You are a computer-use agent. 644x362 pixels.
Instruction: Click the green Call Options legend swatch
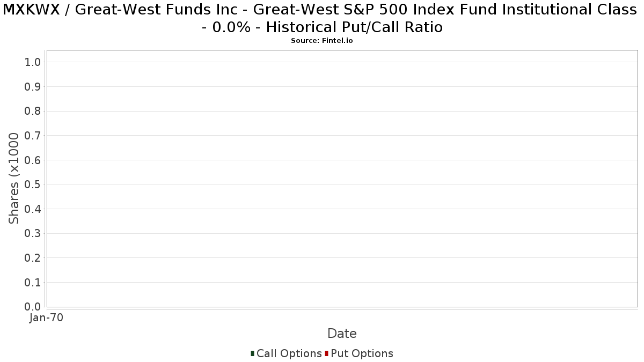(252, 353)
